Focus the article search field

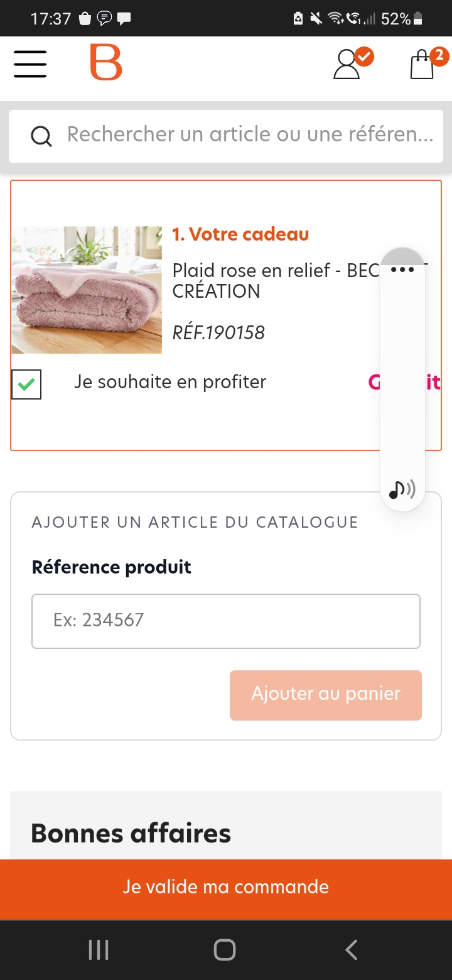pyautogui.click(x=250, y=134)
